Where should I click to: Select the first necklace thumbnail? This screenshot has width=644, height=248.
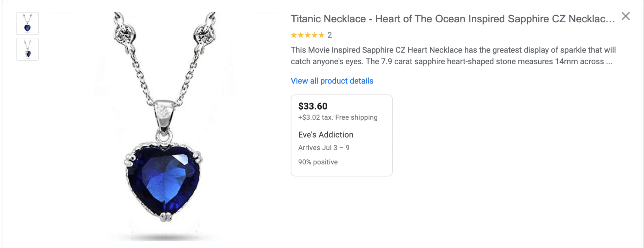[28, 24]
